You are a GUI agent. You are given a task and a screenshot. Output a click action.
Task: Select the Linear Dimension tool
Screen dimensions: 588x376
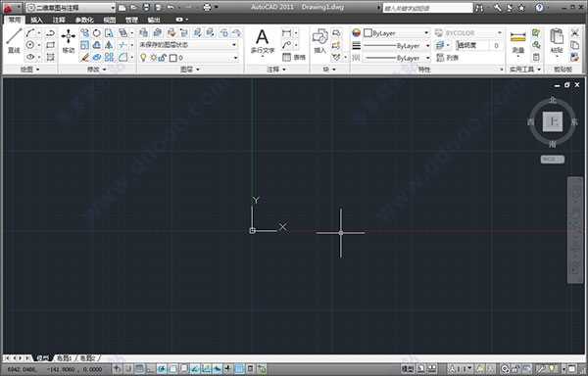[286, 33]
